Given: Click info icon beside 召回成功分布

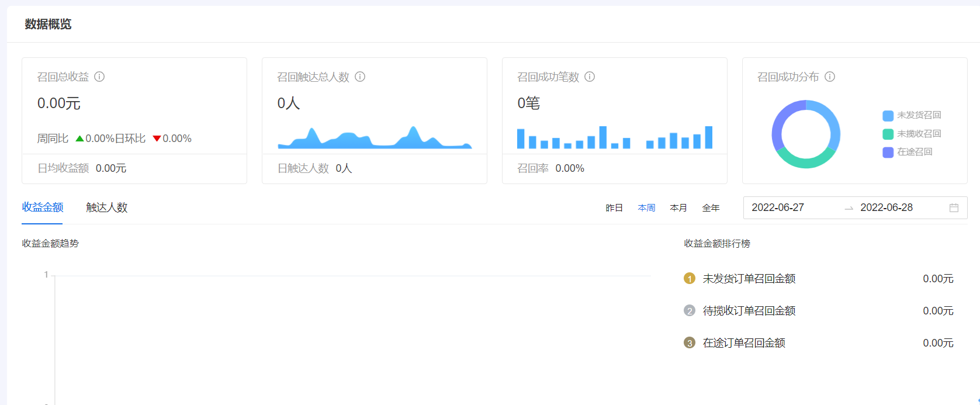Looking at the screenshot, I should 830,77.
